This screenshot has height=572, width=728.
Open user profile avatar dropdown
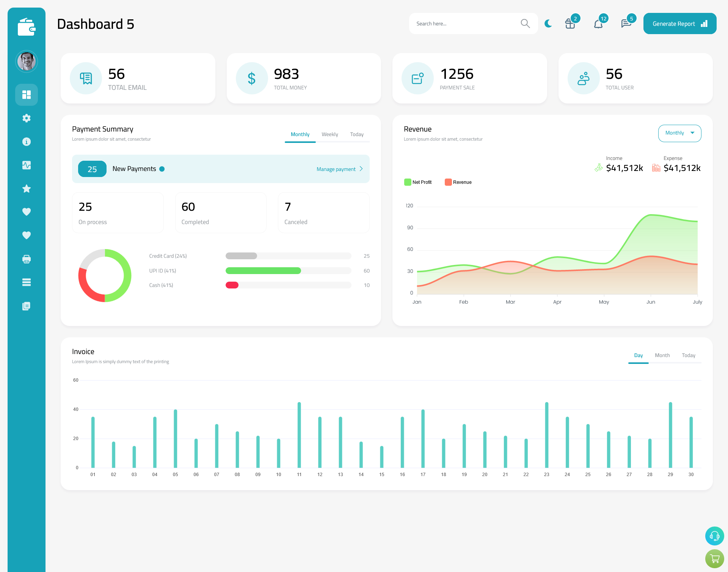tap(27, 61)
